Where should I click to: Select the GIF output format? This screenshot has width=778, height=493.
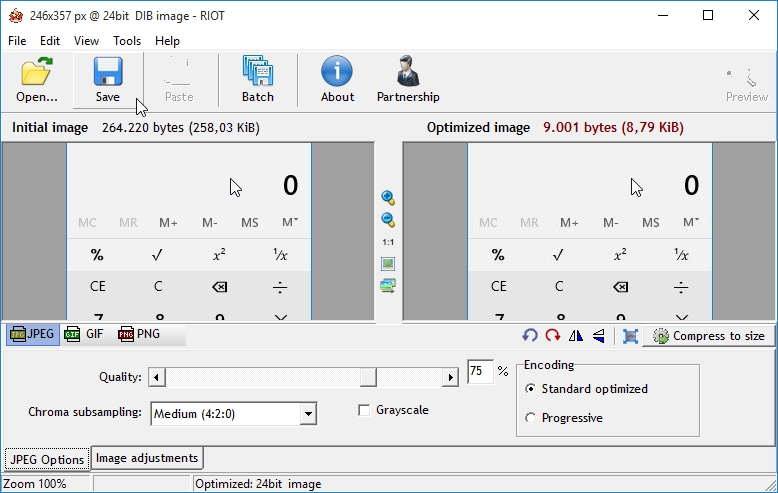click(84, 334)
